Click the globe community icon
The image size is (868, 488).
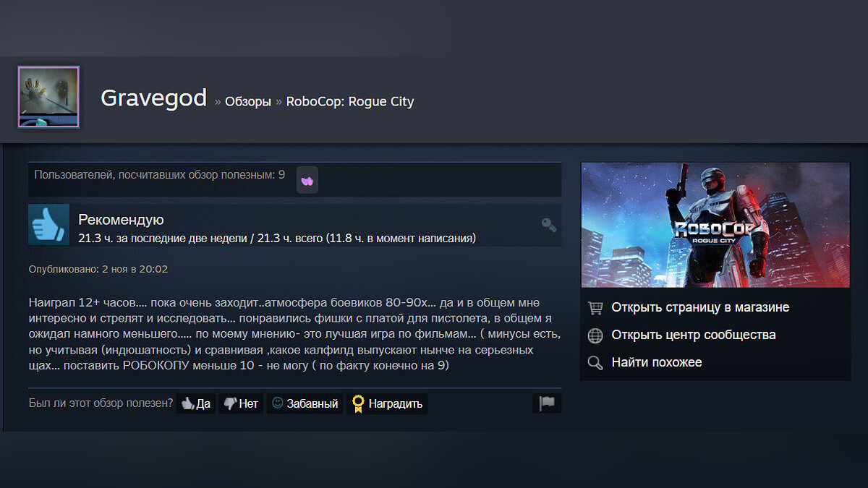595,335
